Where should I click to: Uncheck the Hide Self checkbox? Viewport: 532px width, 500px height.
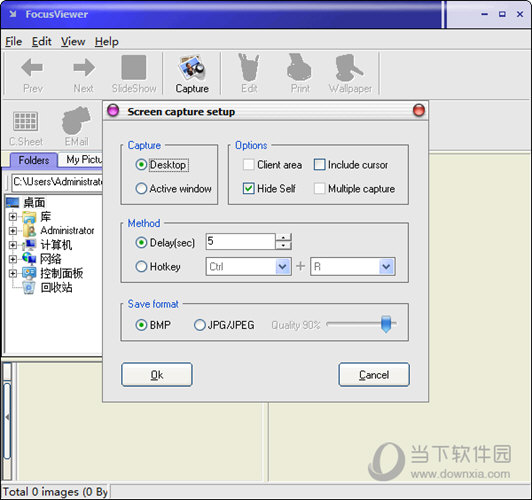(x=249, y=189)
